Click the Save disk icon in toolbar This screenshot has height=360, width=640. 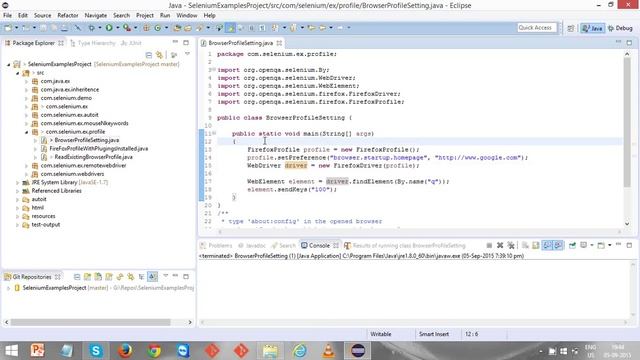(43, 28)
